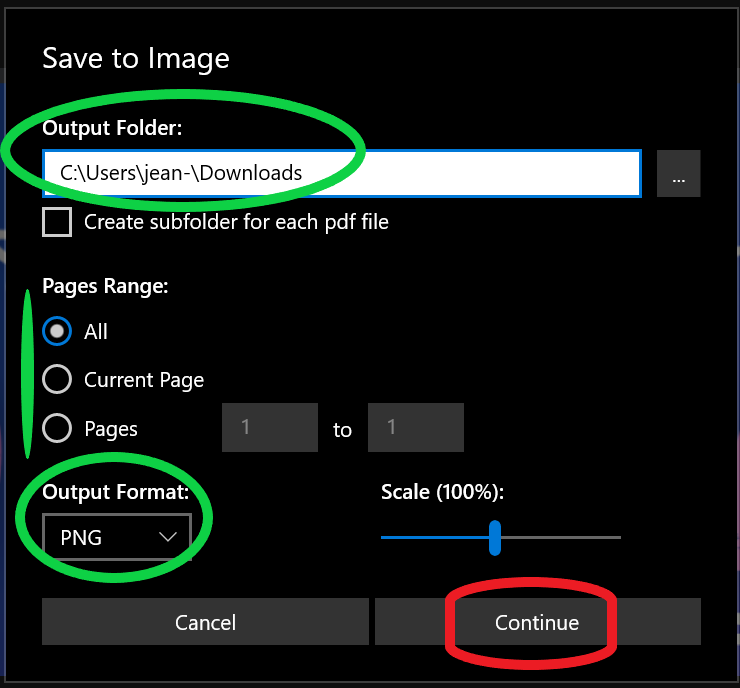This screenshot has height=688, width=740.
Task: Click the 'Pages' option label text
Action: click(111, 429)
